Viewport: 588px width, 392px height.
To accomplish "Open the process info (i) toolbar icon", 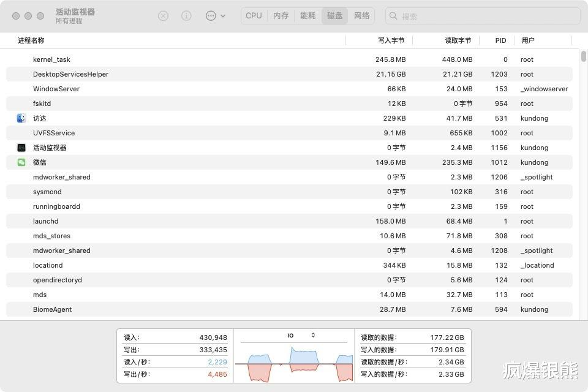I will tap(186, 16).
